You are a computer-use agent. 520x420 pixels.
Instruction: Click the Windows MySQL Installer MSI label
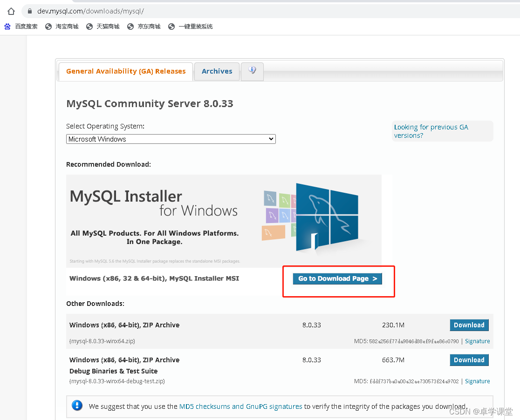154,278
